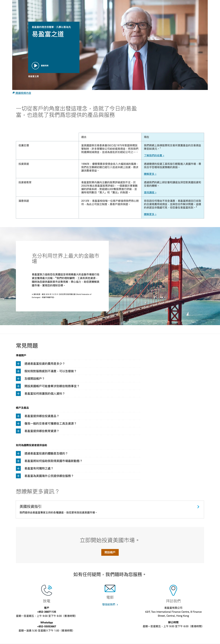220x644 pixels.
Task: Click the envelope icon above 電郵
Action: click(110, 589)
